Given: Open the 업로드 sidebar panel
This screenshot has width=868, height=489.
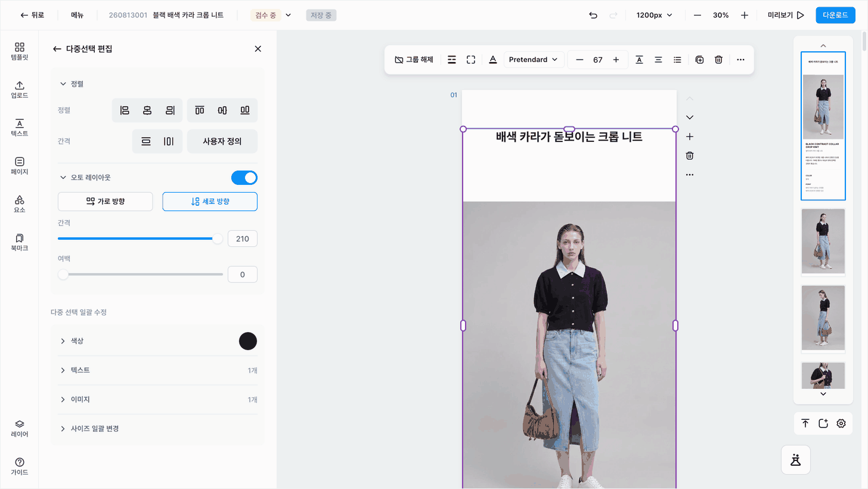Looking at the screenshot, I should 20,90.
